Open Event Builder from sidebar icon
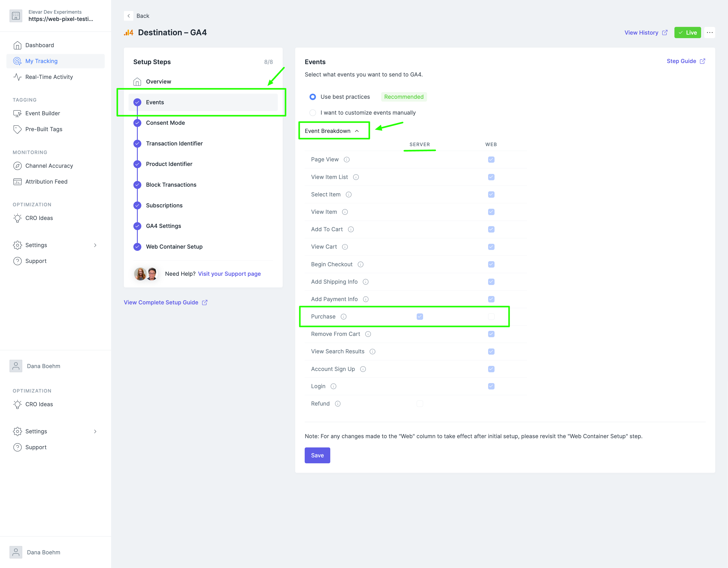Image resolution: width=728 pixels, height=568 pixels. (17, 113)
